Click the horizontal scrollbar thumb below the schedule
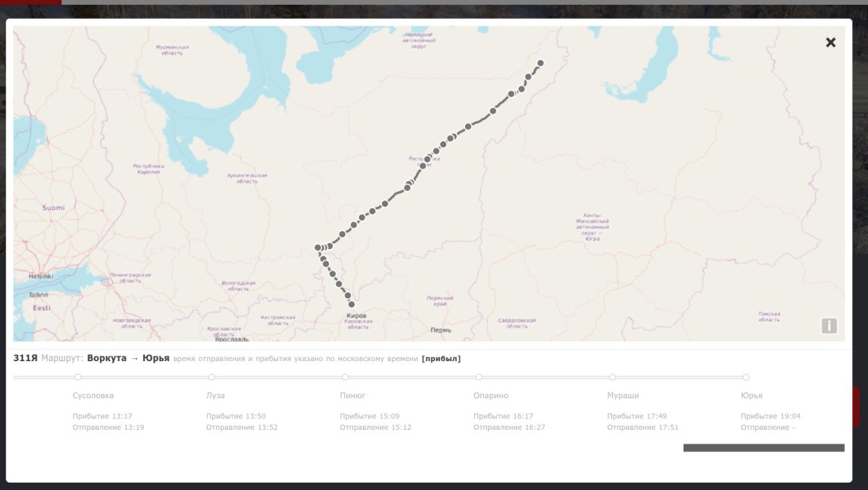The height and width of the screenshot is (490, 868). click(x=763, y=448)
